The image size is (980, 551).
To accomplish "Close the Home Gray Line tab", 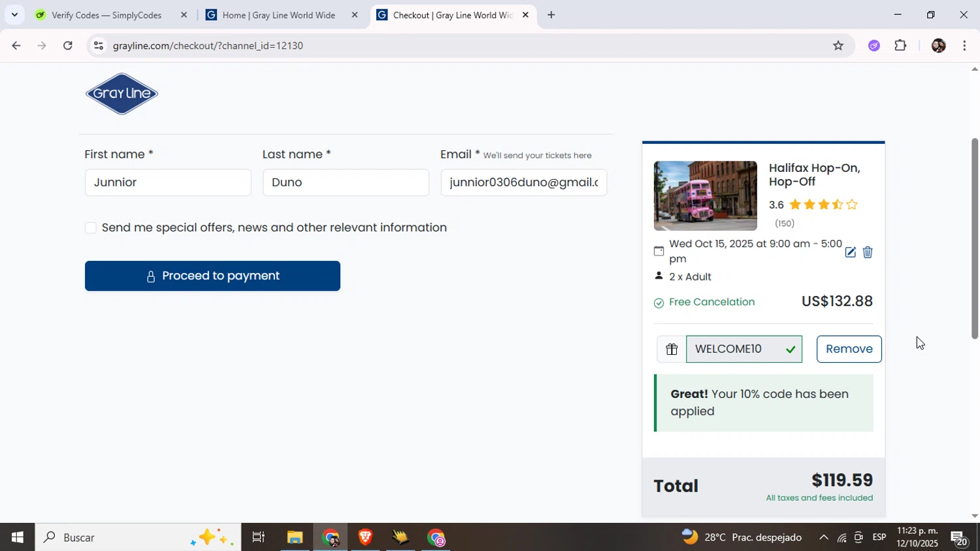I will click(355, 15).
